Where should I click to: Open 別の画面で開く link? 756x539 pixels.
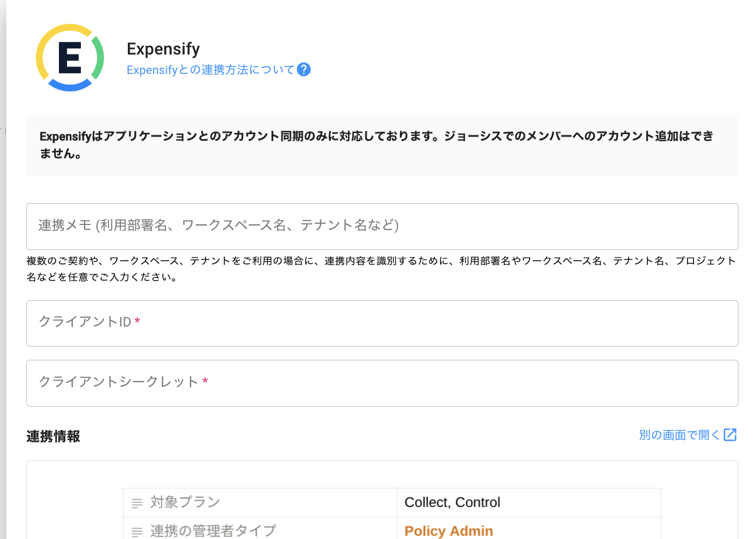(679, 435)
